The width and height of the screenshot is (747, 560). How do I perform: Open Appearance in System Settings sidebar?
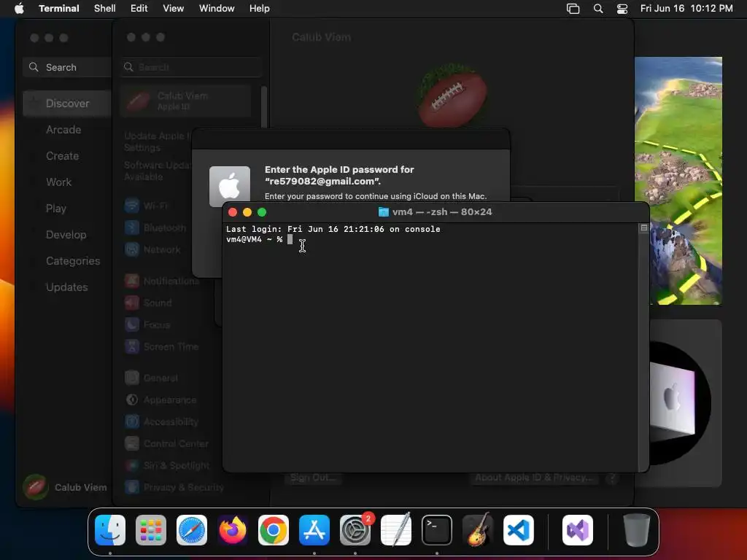coord(161,400)
